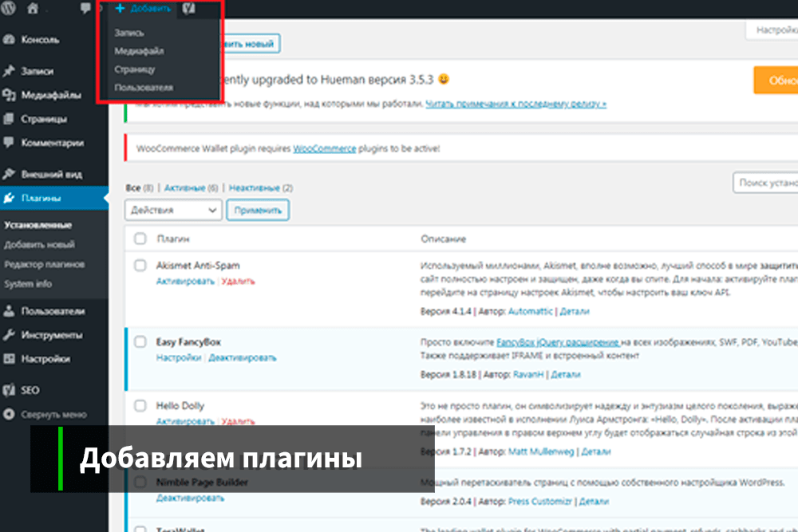
Task: Open Внешний вид in the sidebar
Action: coord(51,175)
